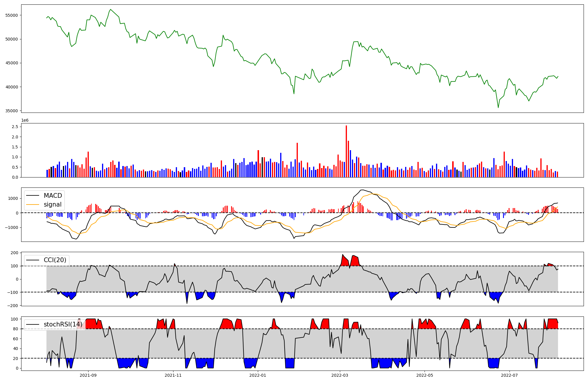Click the 2022-01 x-axis date label
The width and height of the screenshot is (588, 382).
click(258, 375)
